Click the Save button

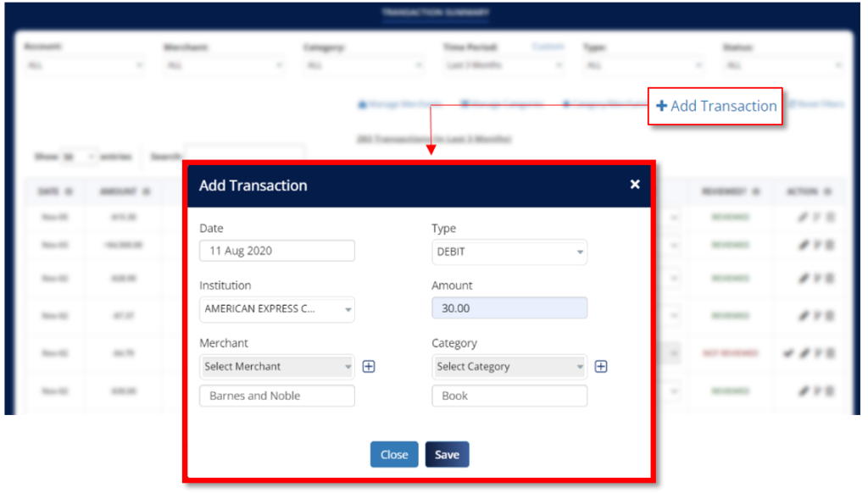tap(447, 454)
